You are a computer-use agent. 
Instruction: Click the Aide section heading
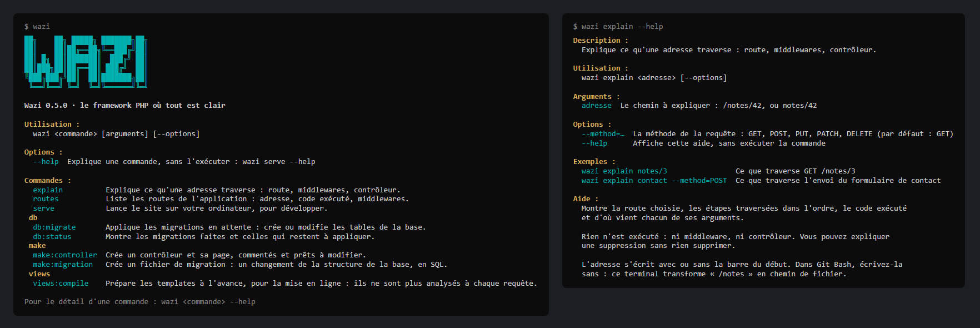586,199
